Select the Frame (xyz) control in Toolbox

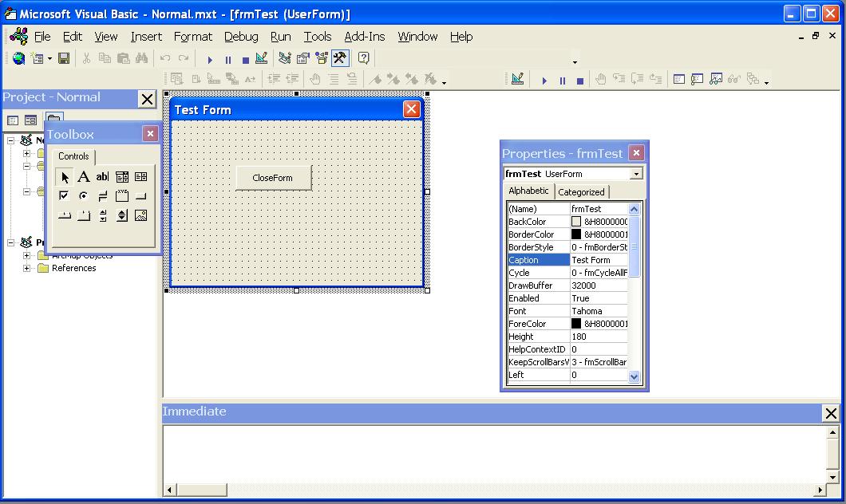[122, 195]
